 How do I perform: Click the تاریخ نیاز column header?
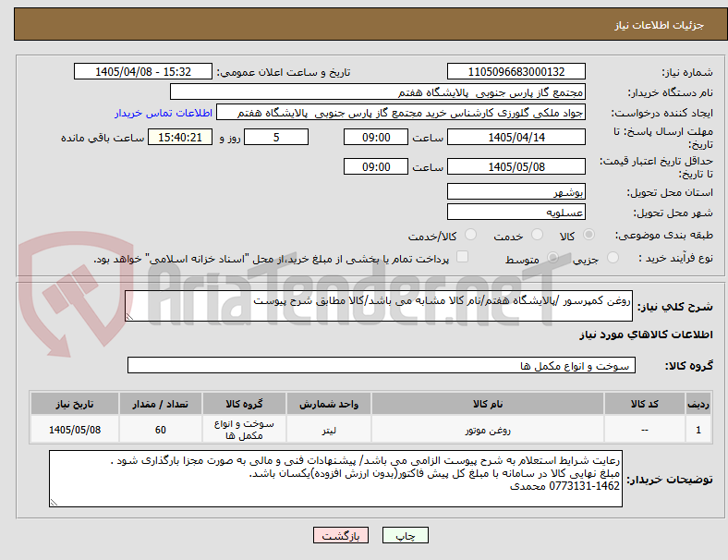pyautogui.click(x=75, y=404)
